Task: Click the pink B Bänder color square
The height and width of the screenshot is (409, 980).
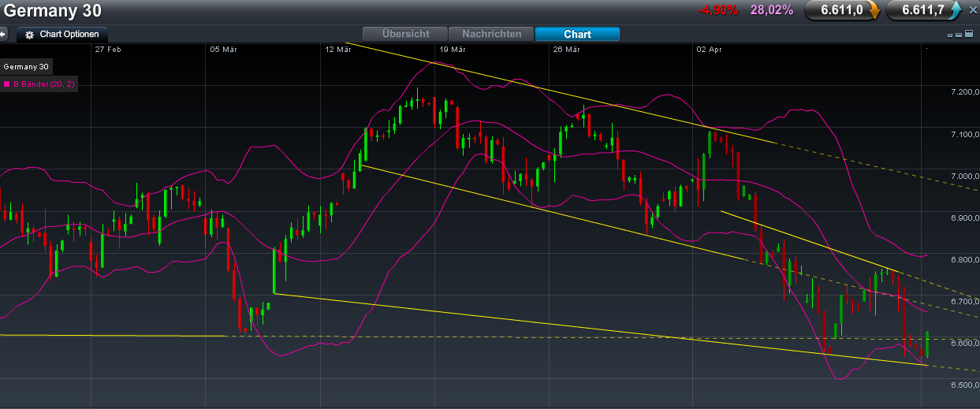Action: [6, 84]
